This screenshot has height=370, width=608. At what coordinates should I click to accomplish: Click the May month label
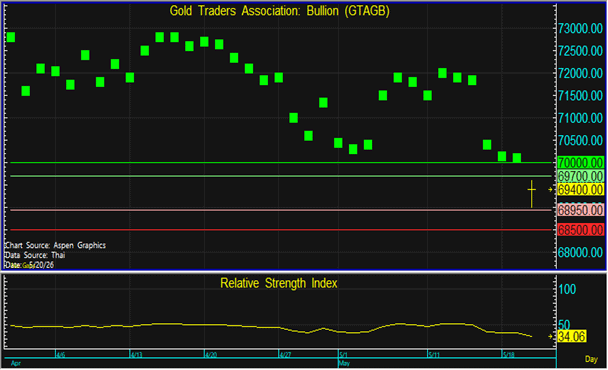pos(344,363)
